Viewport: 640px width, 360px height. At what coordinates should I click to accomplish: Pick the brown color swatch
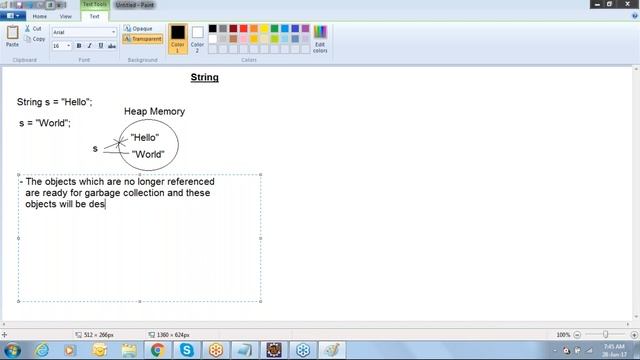tap(233, 39)
